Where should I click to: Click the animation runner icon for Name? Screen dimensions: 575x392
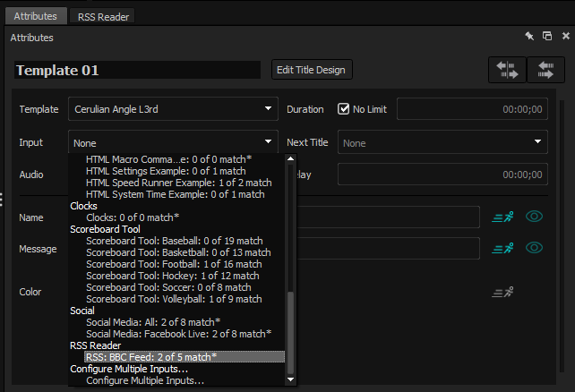pos(503,217)
